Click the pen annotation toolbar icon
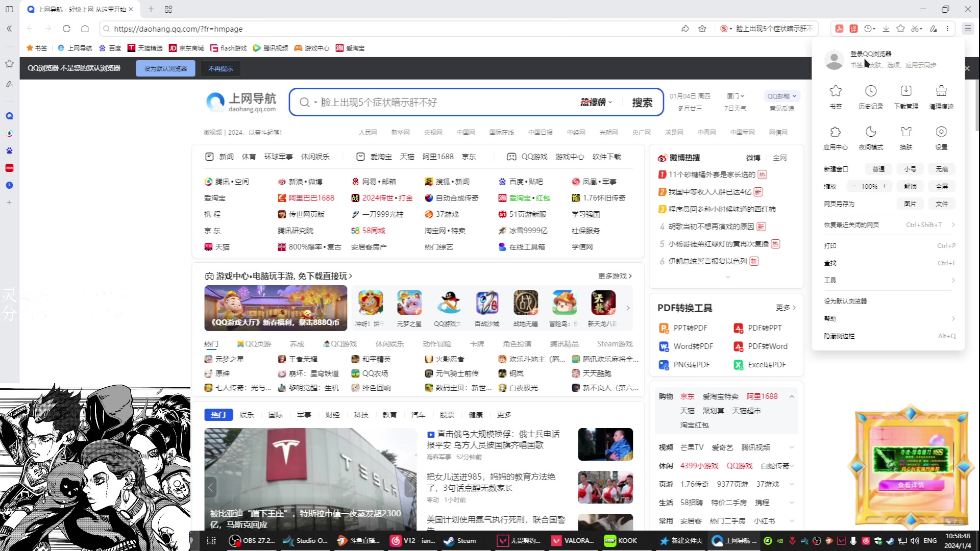 pyautogui.click(x=933, y=29)
